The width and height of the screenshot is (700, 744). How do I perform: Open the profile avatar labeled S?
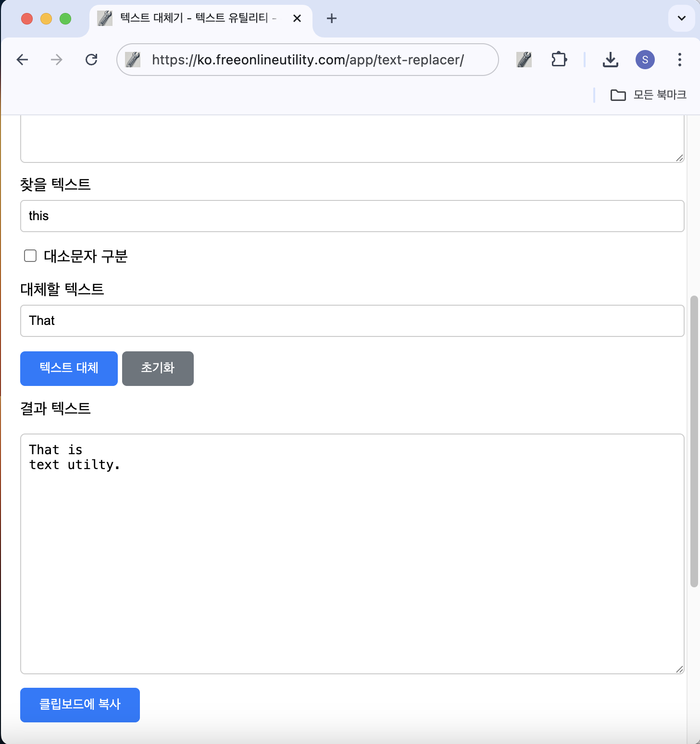pos(645,60)
